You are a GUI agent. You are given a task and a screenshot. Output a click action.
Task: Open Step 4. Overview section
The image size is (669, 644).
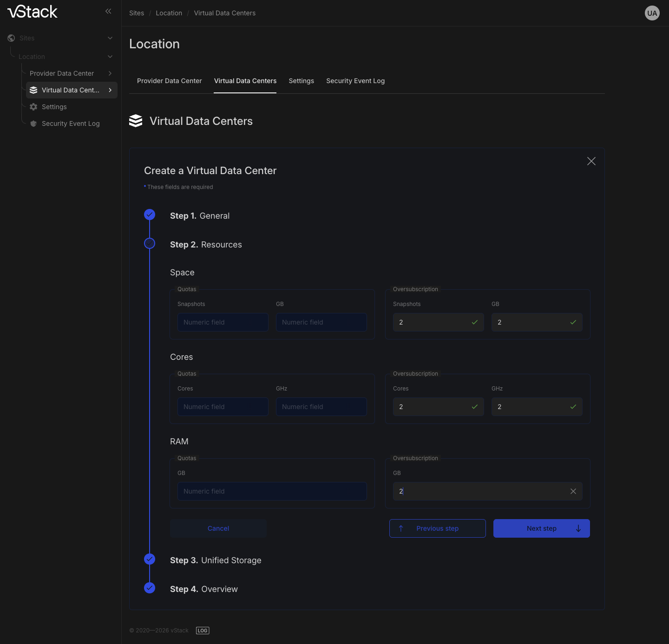204,589
